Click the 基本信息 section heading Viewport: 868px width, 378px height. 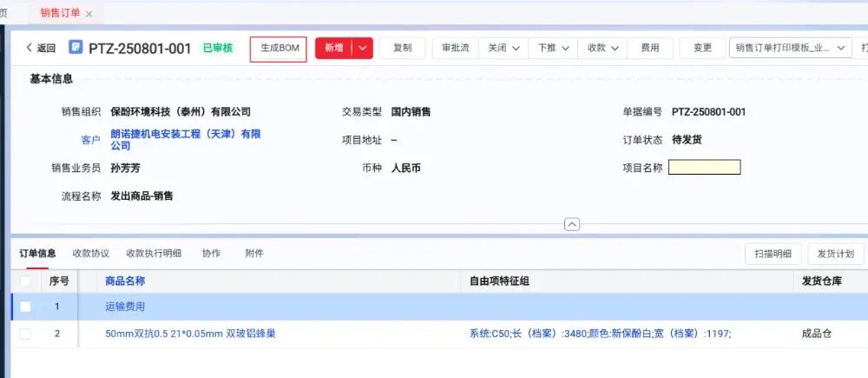point(51,79)
